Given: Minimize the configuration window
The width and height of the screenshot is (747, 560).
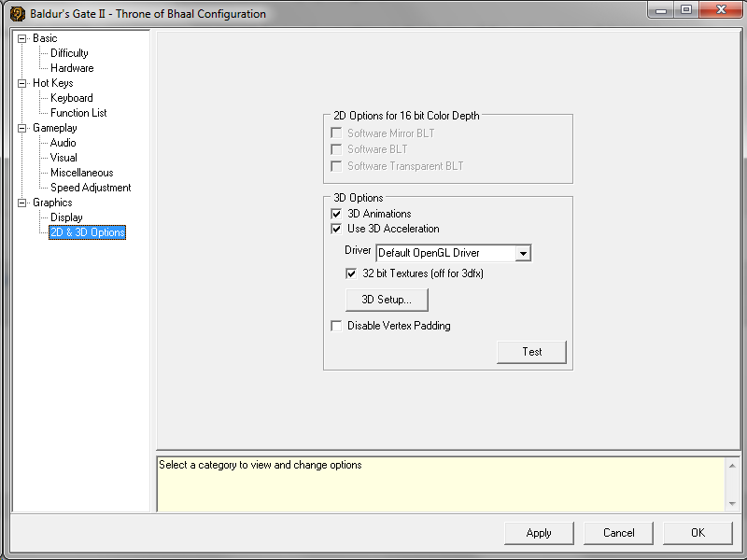Looking at the screenshot, I should [661, 10].
